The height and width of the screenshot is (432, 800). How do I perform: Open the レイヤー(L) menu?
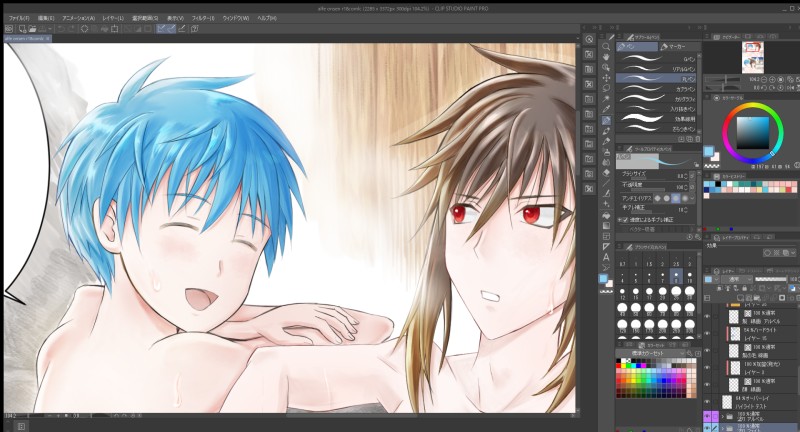(x=113, y=18)
